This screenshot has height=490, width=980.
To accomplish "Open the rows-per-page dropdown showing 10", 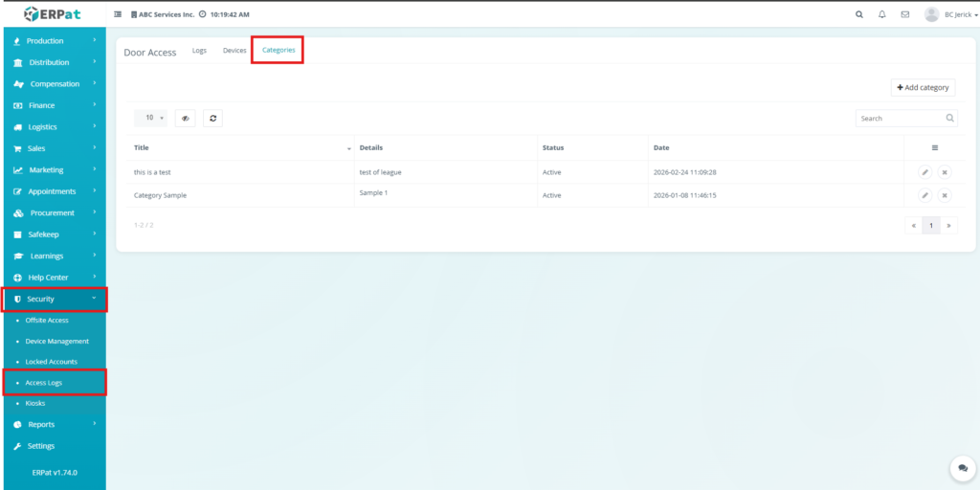I will pos(150,119).
